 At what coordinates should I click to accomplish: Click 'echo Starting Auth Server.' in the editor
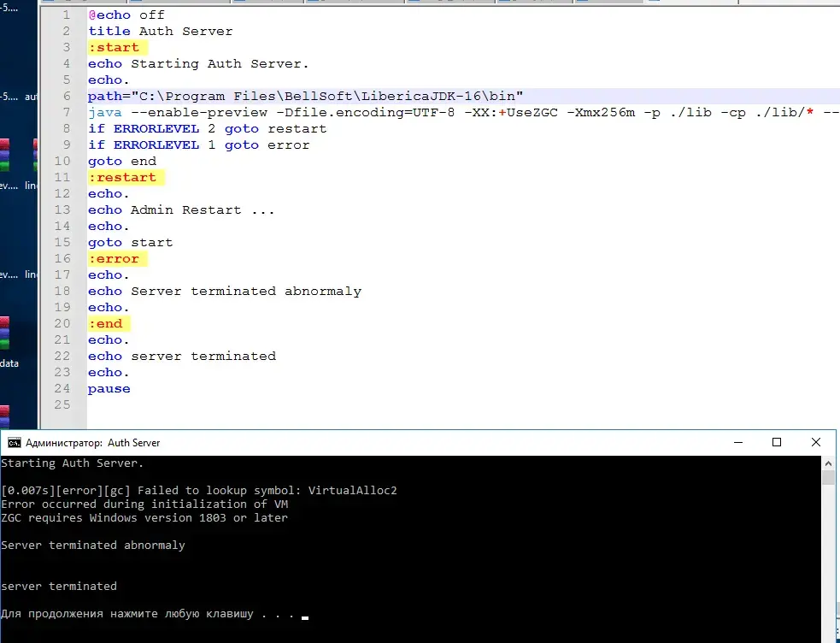(x=198, y=64)
